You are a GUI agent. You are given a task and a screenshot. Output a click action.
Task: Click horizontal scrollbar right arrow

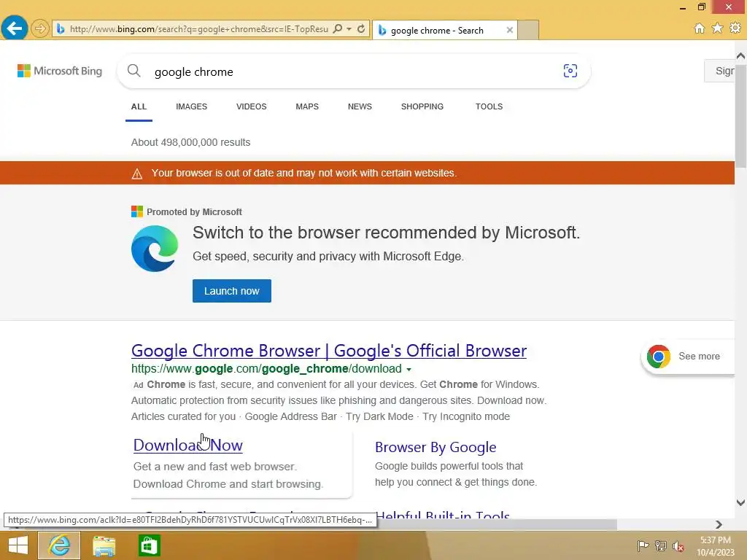point(719,524)
